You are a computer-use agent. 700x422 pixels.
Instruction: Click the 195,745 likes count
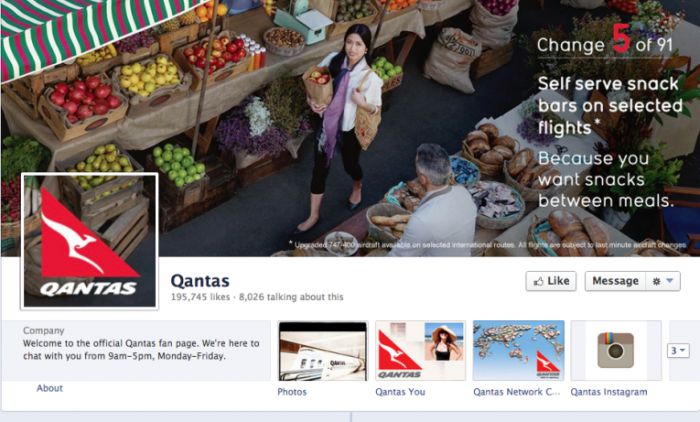click(x=200, y=297)
